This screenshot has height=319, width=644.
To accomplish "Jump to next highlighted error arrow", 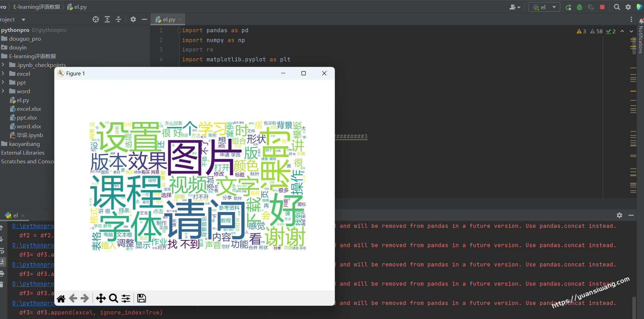I will tap(631, 31).
